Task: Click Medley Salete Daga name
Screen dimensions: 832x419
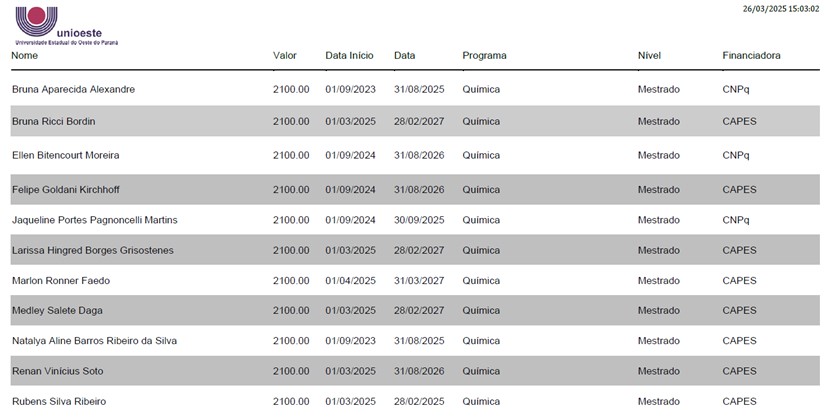Action: (57, 311)
